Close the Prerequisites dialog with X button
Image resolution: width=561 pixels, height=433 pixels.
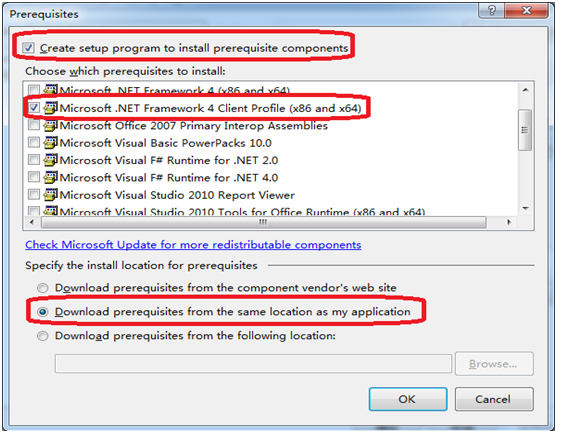point(526,10)
